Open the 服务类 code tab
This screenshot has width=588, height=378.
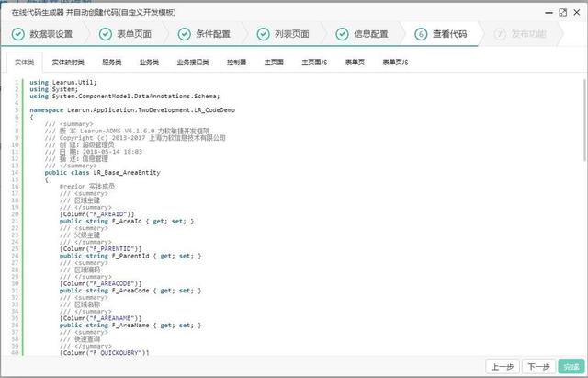112,63
